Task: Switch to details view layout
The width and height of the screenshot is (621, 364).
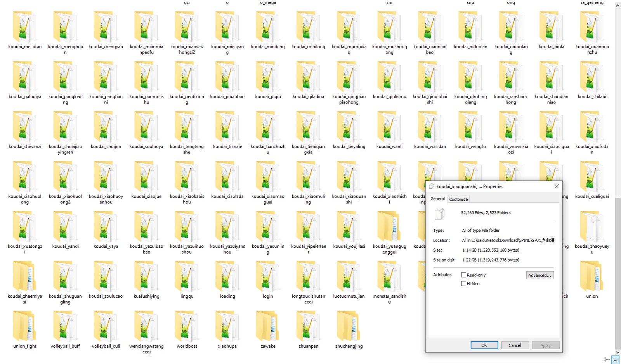Action: [607, 360]
